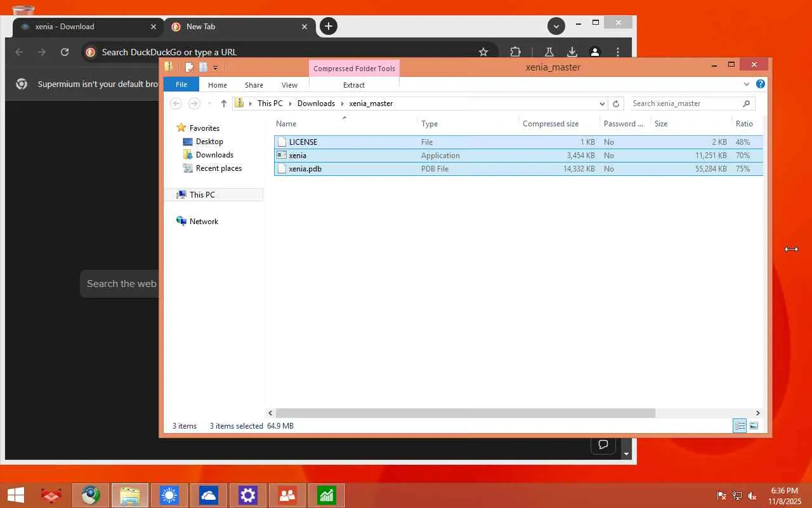Screen dimensions: 812x508
Task: Click the New folder quick access icon
Action: click(203, 67)
